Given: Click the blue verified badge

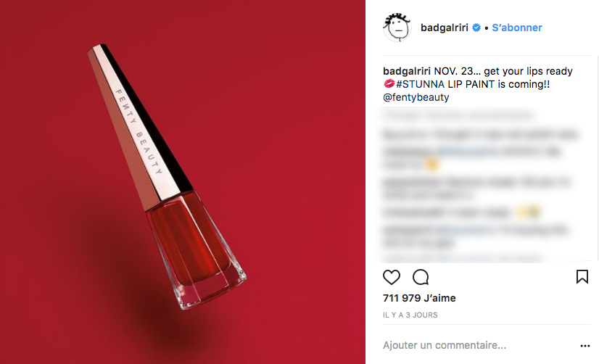Looking at the screenshot, I should tap(476, 28).
